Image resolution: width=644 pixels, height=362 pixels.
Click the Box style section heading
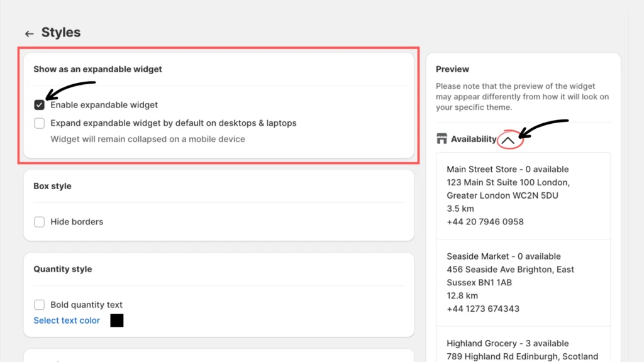click(52, 186)
